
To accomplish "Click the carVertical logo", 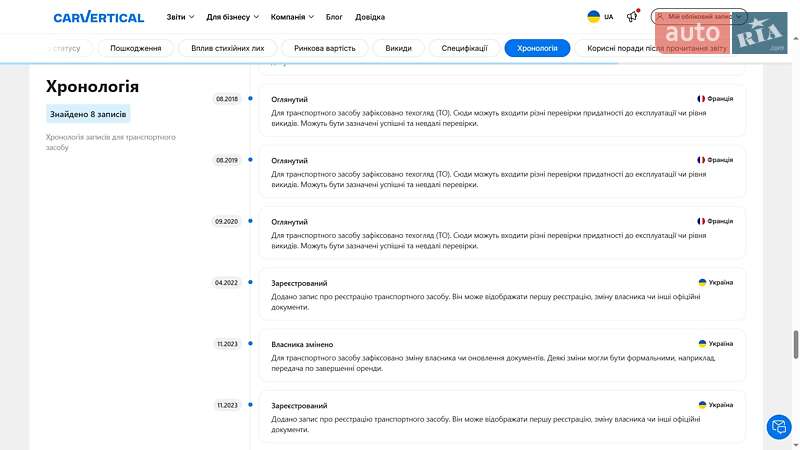I will (98, 17).
